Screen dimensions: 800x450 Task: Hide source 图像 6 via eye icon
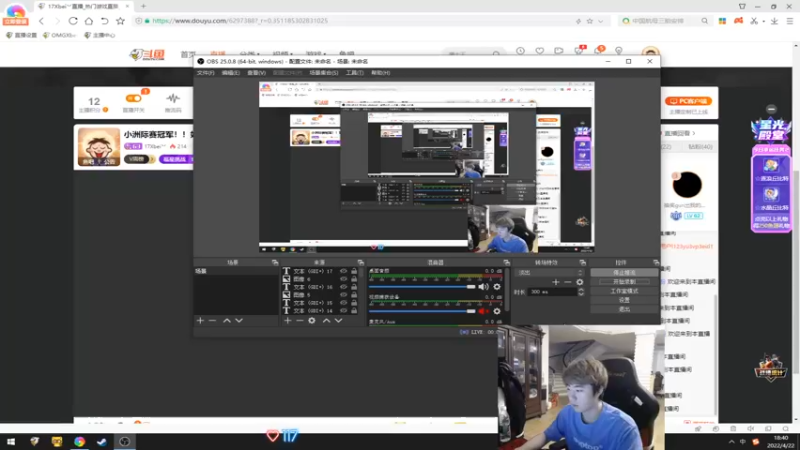point(343,279)
